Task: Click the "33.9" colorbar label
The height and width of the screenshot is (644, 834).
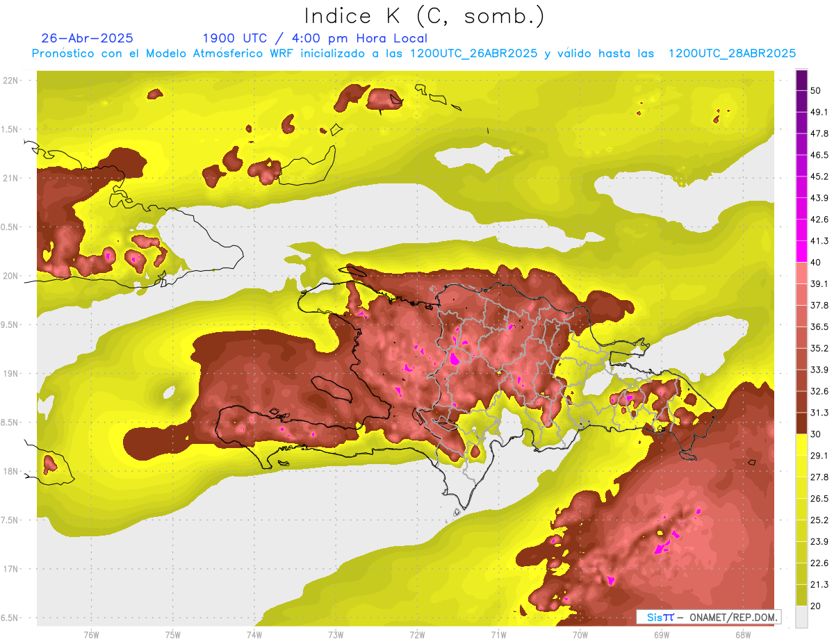Action: coord(819,370)
